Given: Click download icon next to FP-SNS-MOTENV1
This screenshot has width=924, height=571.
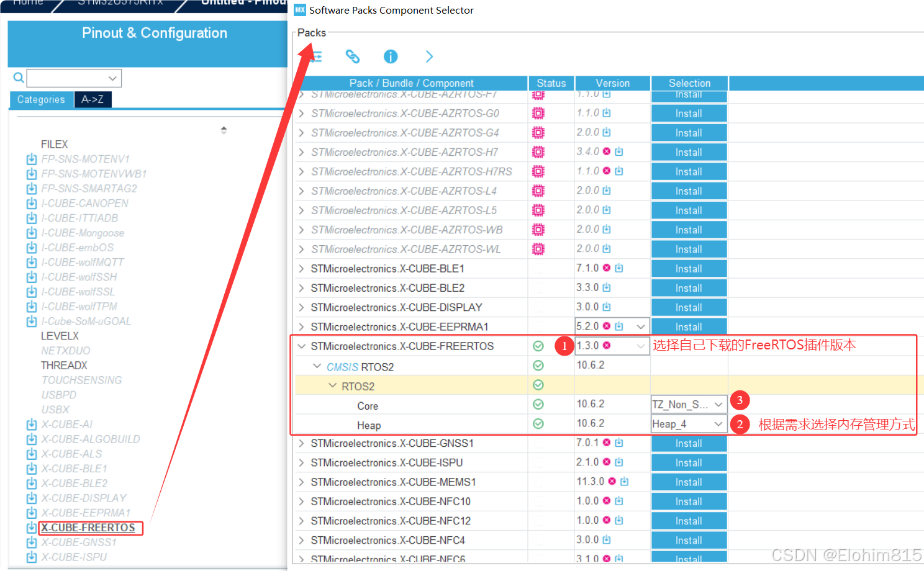Looking at the screenshot, I should point(32,159).
